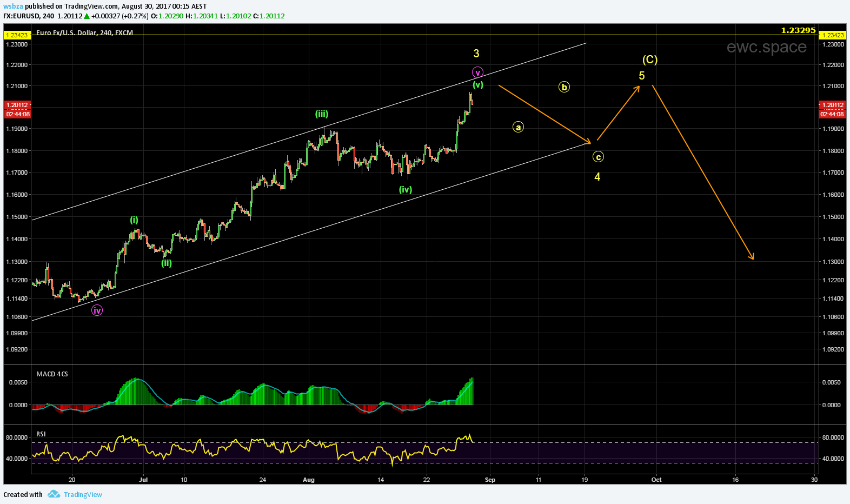Click the Sep label on time axis
The image size is (850, 504).
490,480
